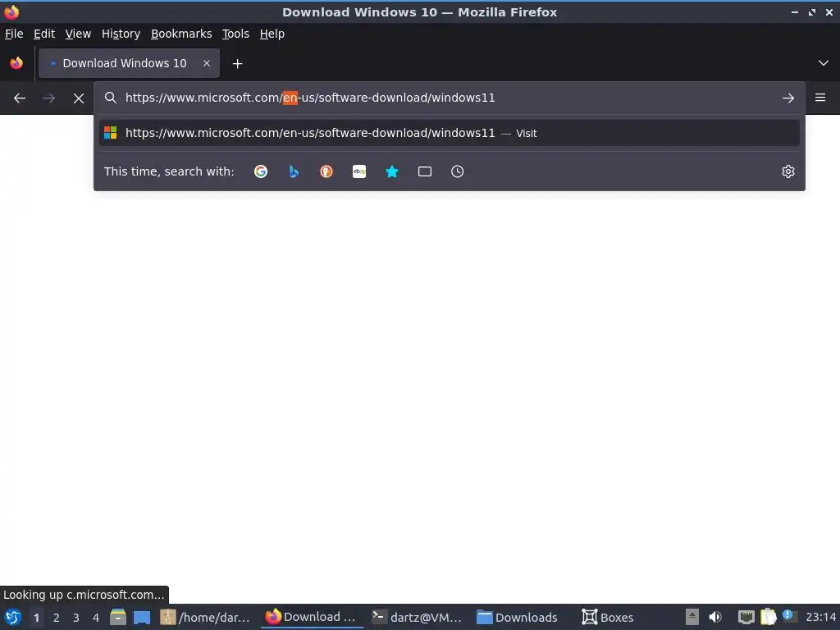Search in open Tabs icon
The image size is (840, 630).
tap(425, 171)
